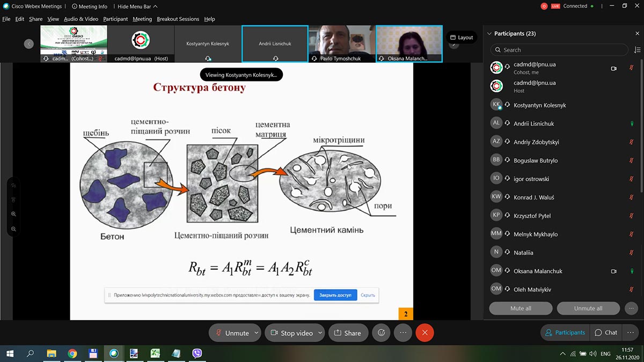Collapse the Participants (23) panel chevron

click(x=489, y=34)
